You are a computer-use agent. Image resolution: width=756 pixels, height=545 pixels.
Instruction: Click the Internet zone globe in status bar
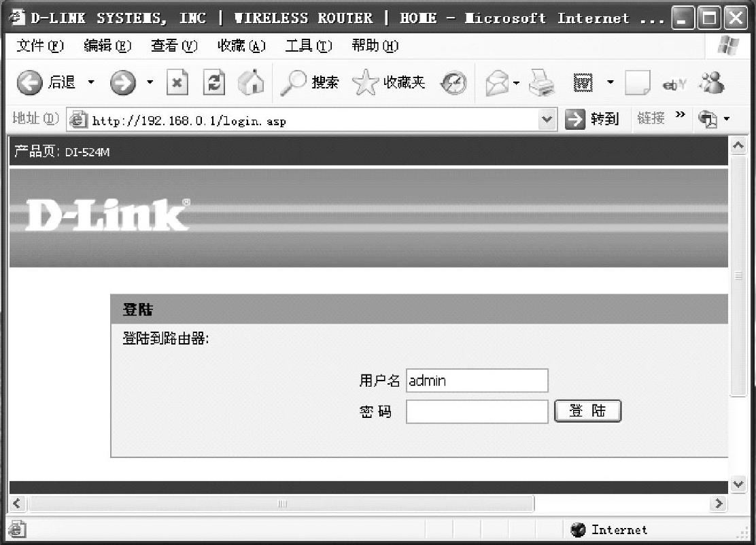(578, 529)
